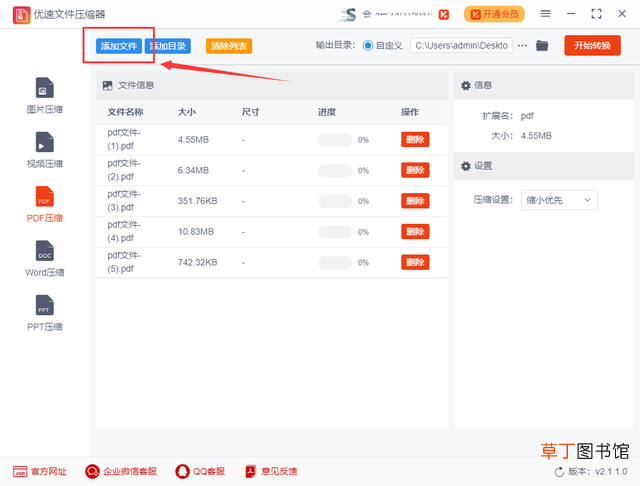Delete pdf文件-(3).pdf using 删除
640x486 pixels.
(415, 201)
